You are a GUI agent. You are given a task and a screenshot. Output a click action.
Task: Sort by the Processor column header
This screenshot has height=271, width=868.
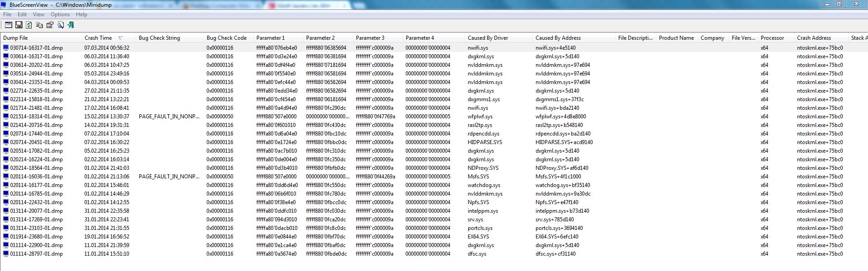(x=776, y=38)
